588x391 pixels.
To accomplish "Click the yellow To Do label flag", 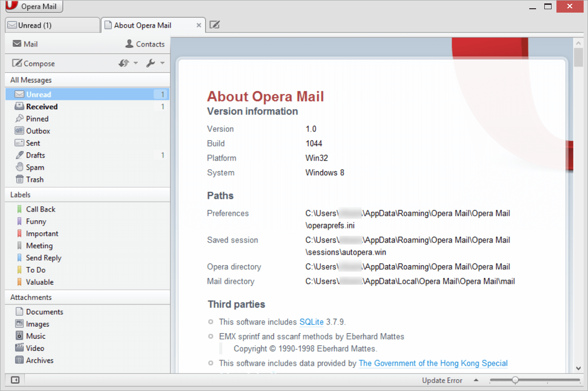I will point(19,270).
